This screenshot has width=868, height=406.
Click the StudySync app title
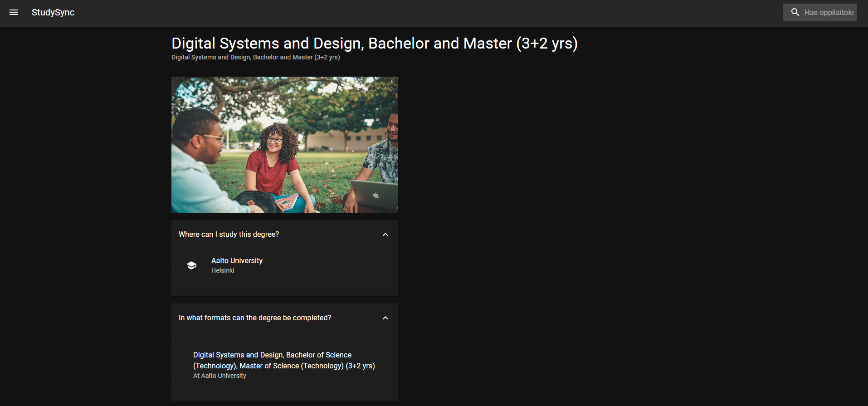53,13
